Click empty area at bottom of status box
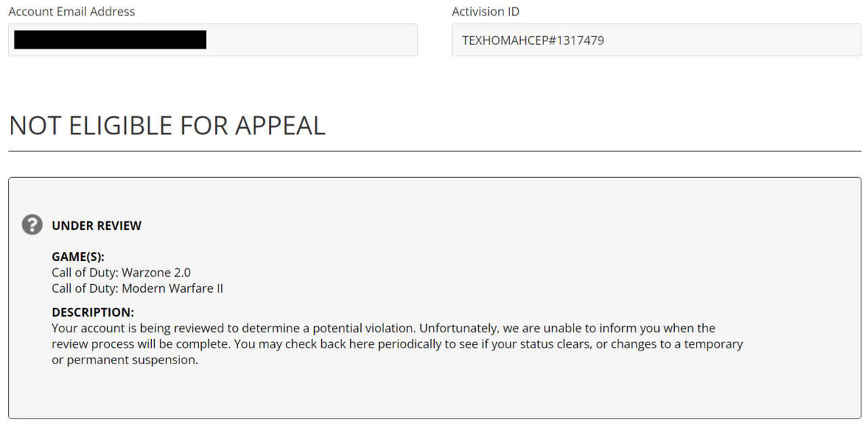This screenshot has width=868, height=425. pyautogui.click(x=434, y=394)
